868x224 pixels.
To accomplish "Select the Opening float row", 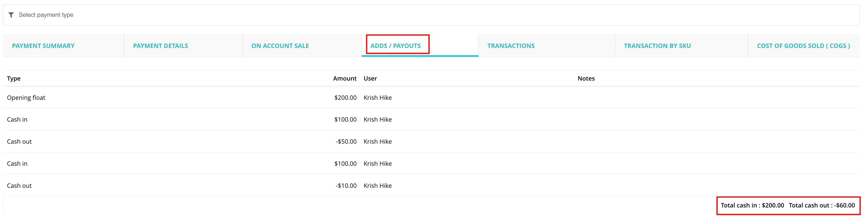I will pyautogui.click(x=431, y=98).
